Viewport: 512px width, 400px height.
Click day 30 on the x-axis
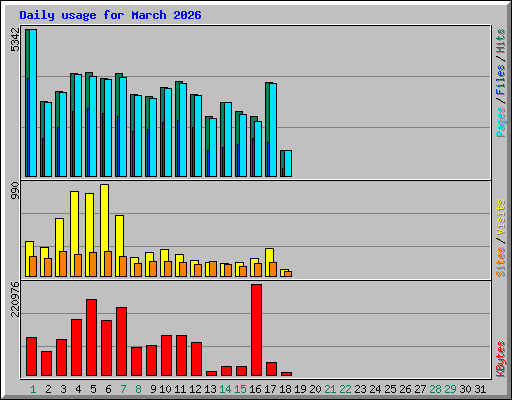[x=465, y=389]
